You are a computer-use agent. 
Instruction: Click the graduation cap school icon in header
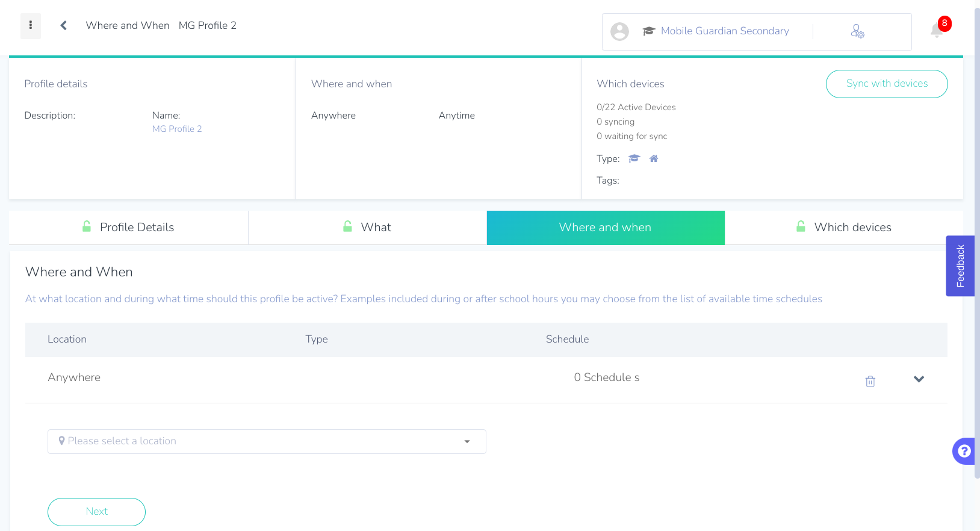tap(648, 31)
